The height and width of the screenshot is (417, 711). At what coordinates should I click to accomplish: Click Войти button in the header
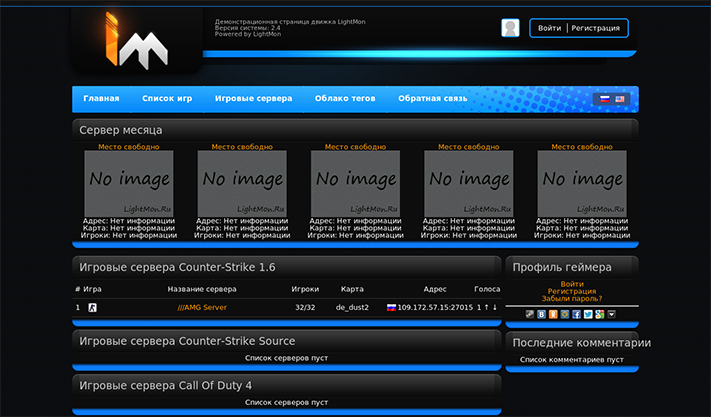tap(549, 28)
